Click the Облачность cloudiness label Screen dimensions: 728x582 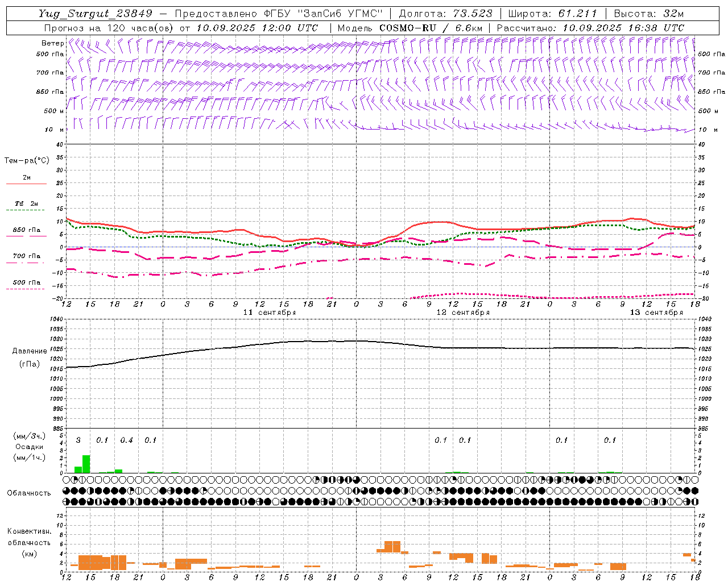click(29, 493)
